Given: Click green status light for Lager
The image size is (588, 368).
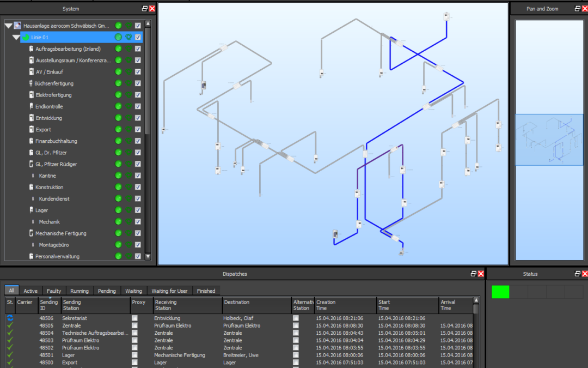Looking at the screenshot, I should coord(118,210).
